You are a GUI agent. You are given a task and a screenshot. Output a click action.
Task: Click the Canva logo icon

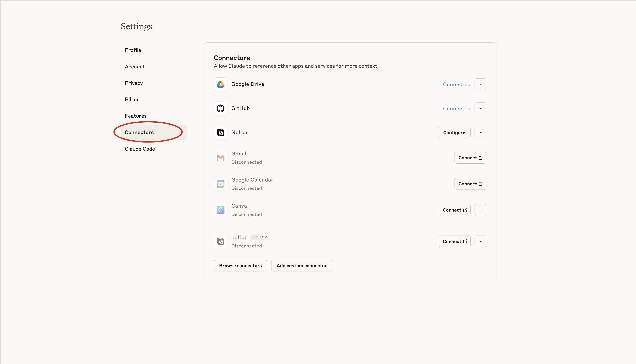(x=220, y=210)
